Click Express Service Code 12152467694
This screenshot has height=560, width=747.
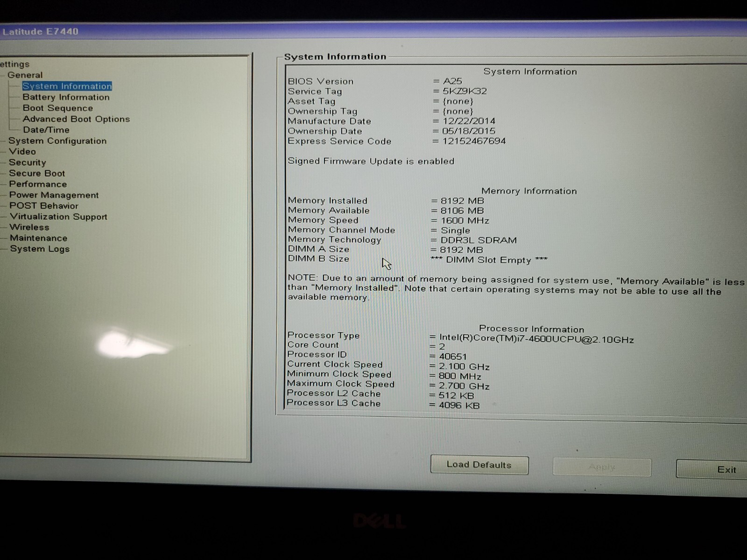[474, 141]
